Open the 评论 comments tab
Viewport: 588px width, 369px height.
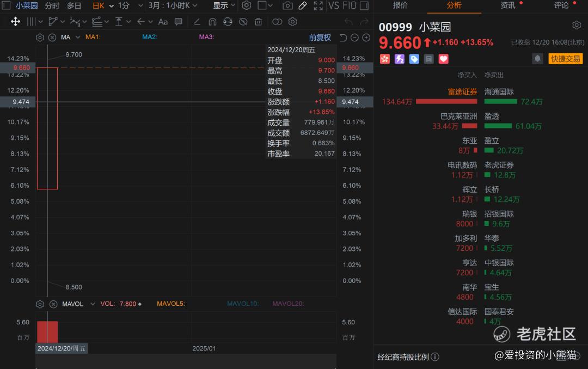click(561, 5)
